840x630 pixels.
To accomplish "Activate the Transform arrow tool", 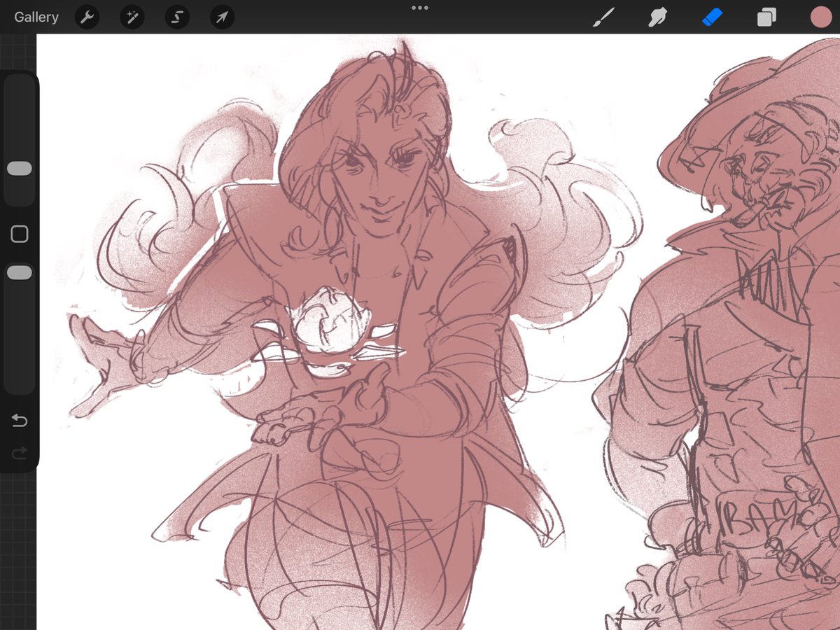I will (x=222, y=17).
